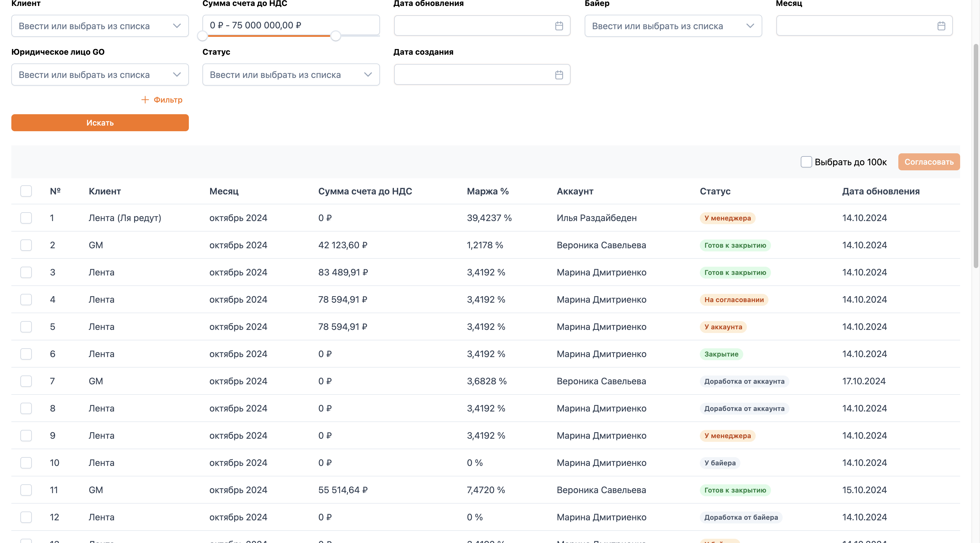980x543 pixels.
Task: Focus the Месяц filter date input
Action: coord(864,26)
